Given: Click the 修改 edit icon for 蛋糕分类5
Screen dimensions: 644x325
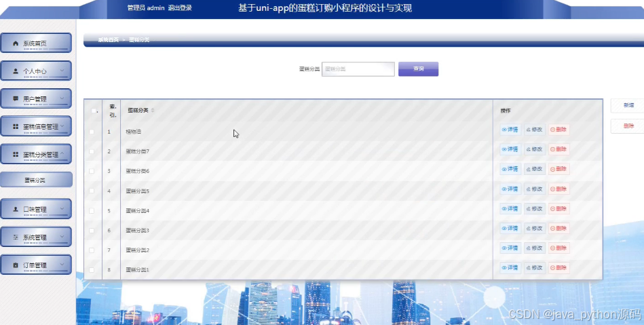Looking at the screenshot, I should (x=529, y=189).
